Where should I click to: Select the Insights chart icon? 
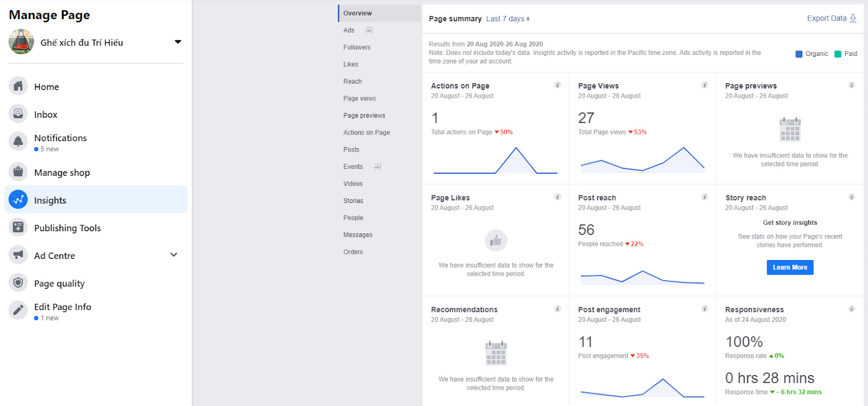[18, 199]
